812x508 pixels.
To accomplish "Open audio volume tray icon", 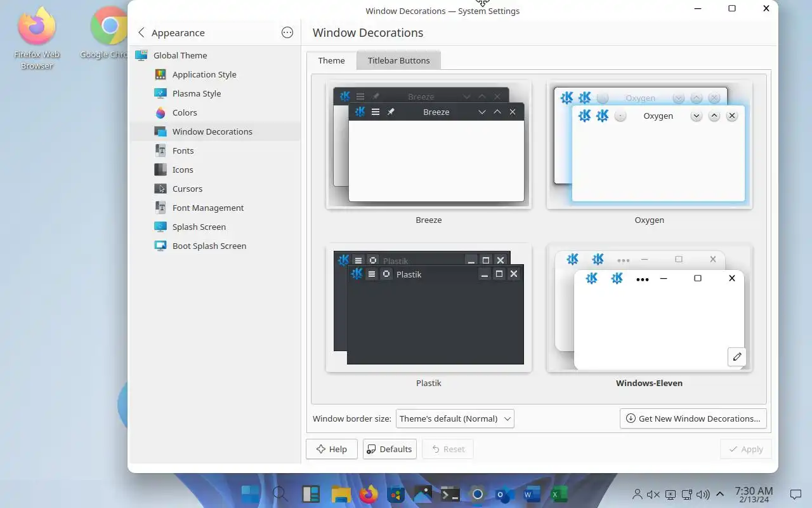I will tap(703, 494).
